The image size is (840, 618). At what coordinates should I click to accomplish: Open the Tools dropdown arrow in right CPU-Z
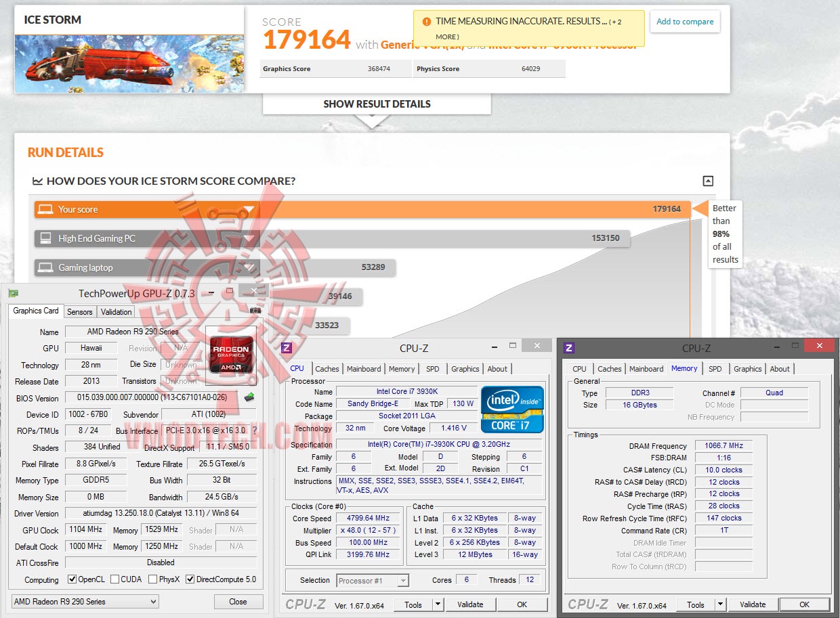pos(720,604)
